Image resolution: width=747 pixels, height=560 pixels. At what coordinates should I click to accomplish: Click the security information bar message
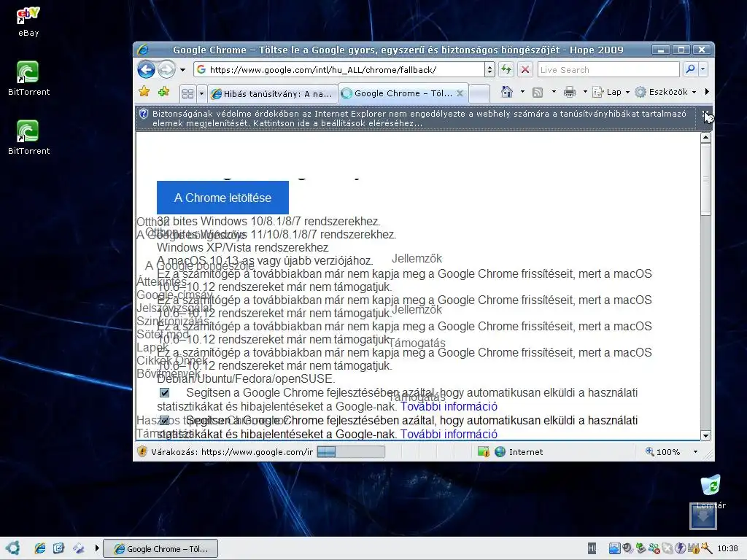(419, 118)
